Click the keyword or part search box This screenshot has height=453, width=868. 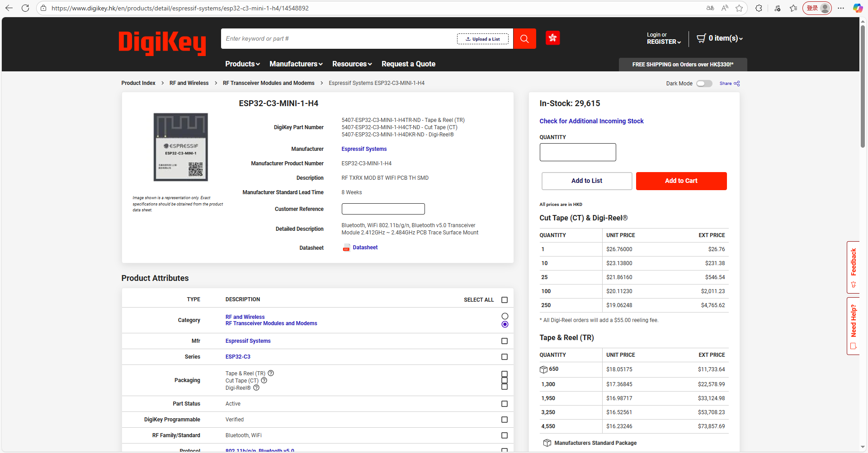(339, 38)
